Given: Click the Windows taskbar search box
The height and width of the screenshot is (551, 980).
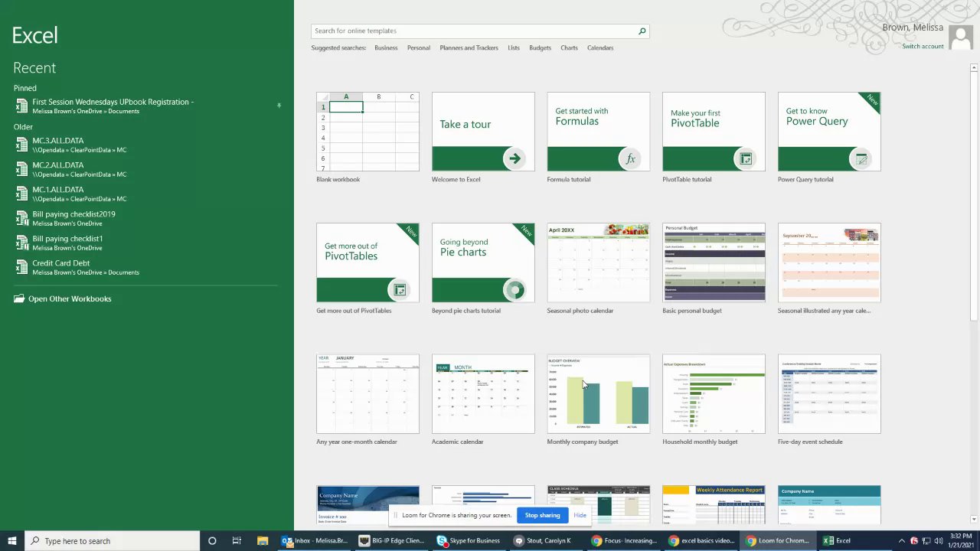Looking at the screenshot, I should tap(112, 541).
